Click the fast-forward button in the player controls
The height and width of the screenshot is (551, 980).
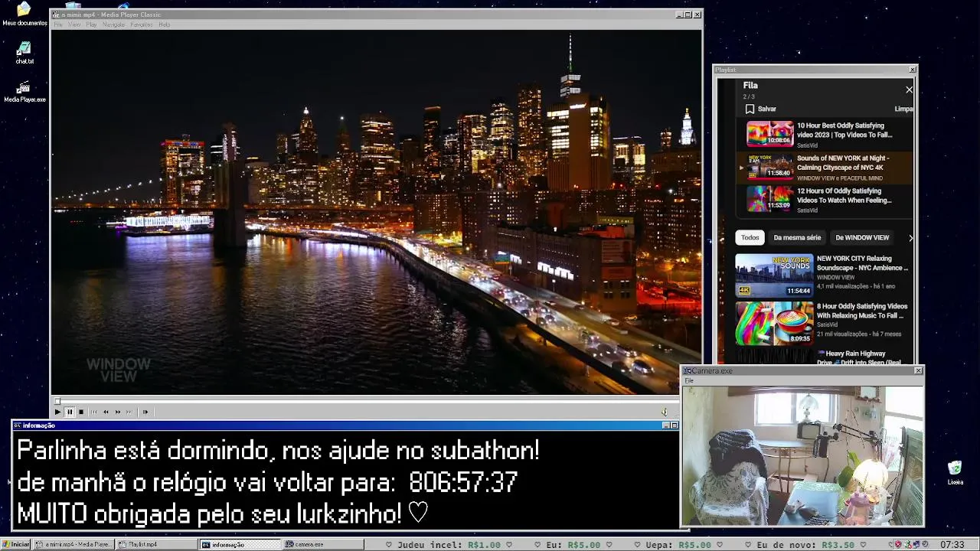[117, 412]
